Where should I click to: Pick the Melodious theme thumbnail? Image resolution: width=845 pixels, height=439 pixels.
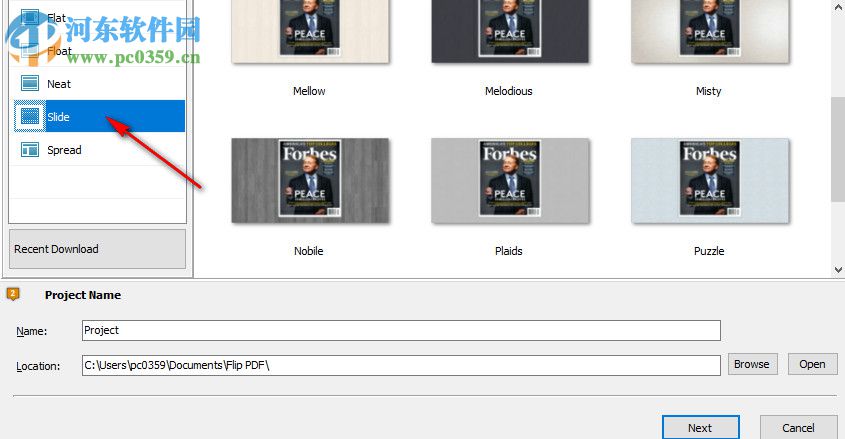click(510, 32)
